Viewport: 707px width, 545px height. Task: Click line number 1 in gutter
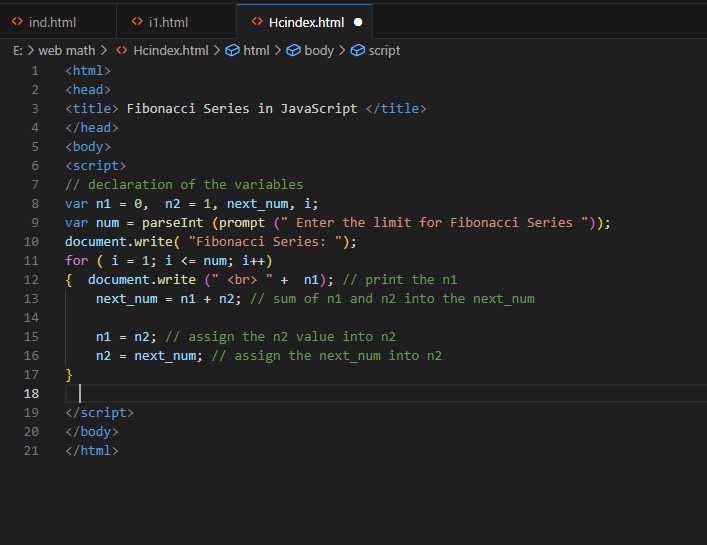35,71
